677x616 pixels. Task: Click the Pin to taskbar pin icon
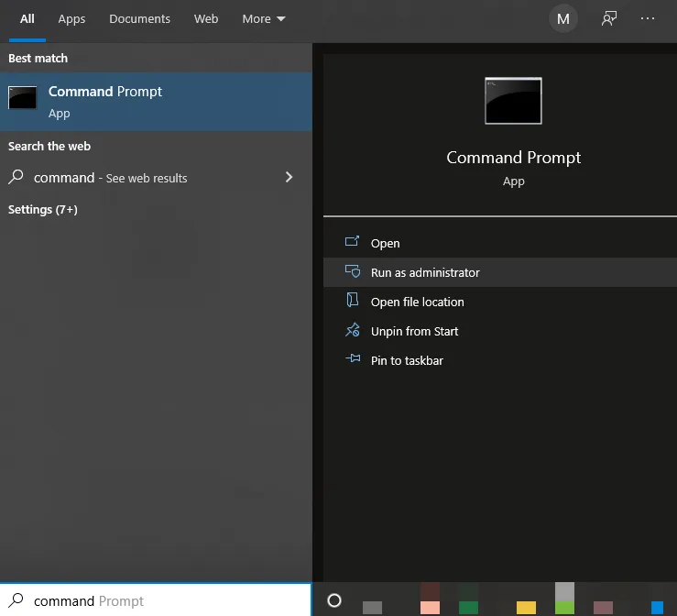point(353,358)
